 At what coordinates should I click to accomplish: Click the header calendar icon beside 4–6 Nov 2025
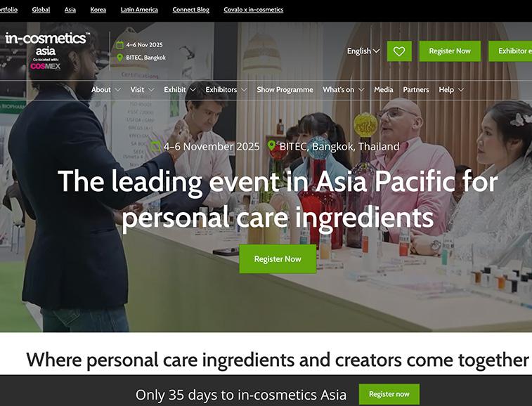tap(119, 45)
